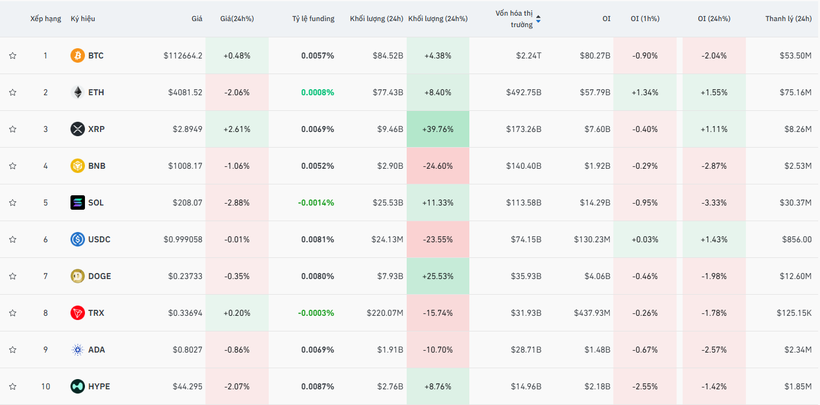Sort table by Tỷ lệ funding header
This screenshot has height=405, width=820.
[313, 19]
